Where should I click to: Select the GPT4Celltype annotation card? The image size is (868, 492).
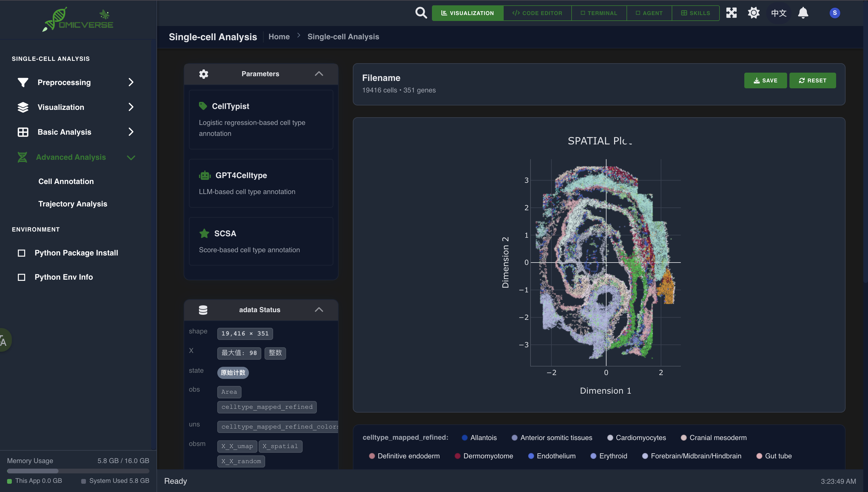tap(261, 183)
